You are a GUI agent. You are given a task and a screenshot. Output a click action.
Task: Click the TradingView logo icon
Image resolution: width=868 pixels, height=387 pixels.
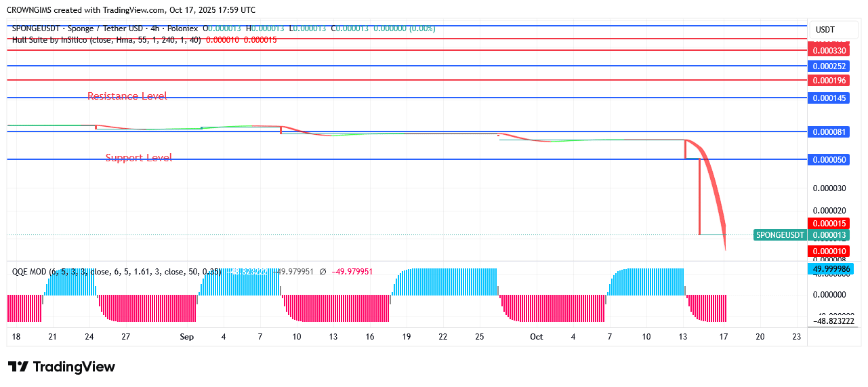(x=18, y=367)
